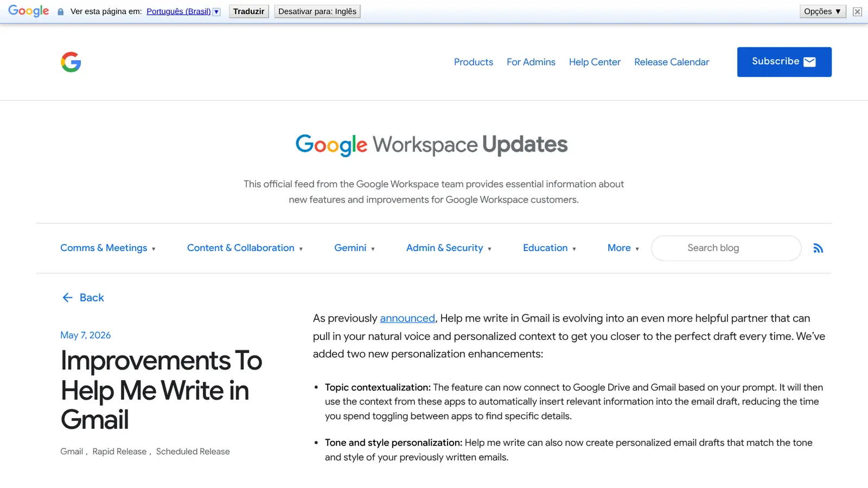The image size is (868, 488).
Task: Open the Education dropdown
Action: click(x=549, y=248)
